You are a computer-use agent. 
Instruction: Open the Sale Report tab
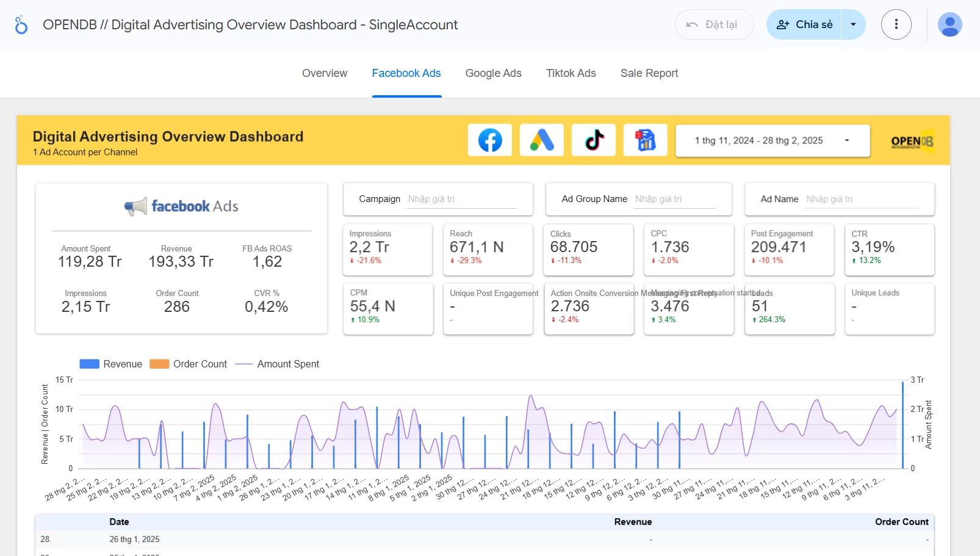[649, 73]
